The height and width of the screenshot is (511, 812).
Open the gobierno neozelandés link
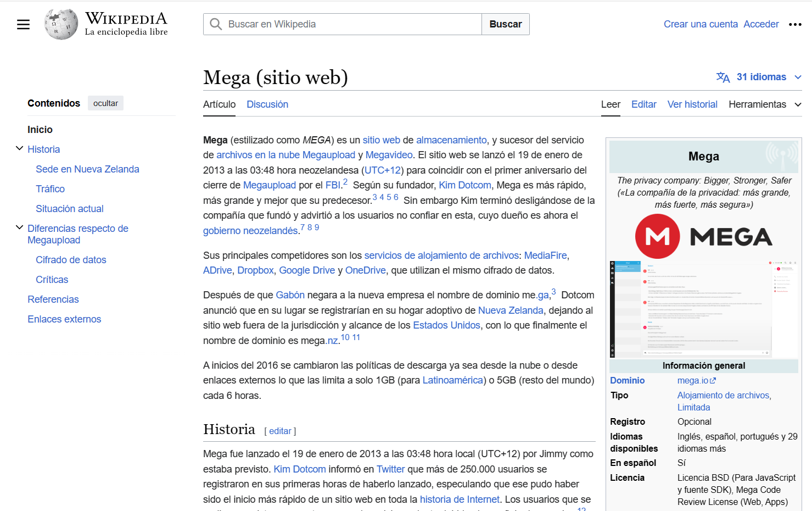[x=250, y=231]
